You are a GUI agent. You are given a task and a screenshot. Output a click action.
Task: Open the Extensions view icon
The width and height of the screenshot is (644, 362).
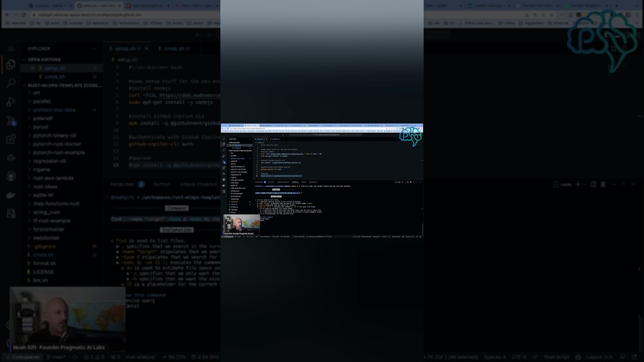(x=224, y=168)
